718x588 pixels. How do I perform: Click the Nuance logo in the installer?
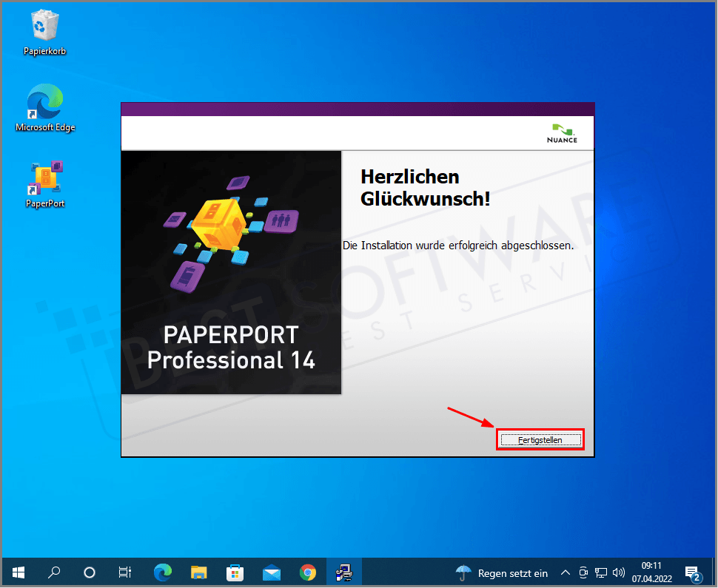(x=562, y=134)
